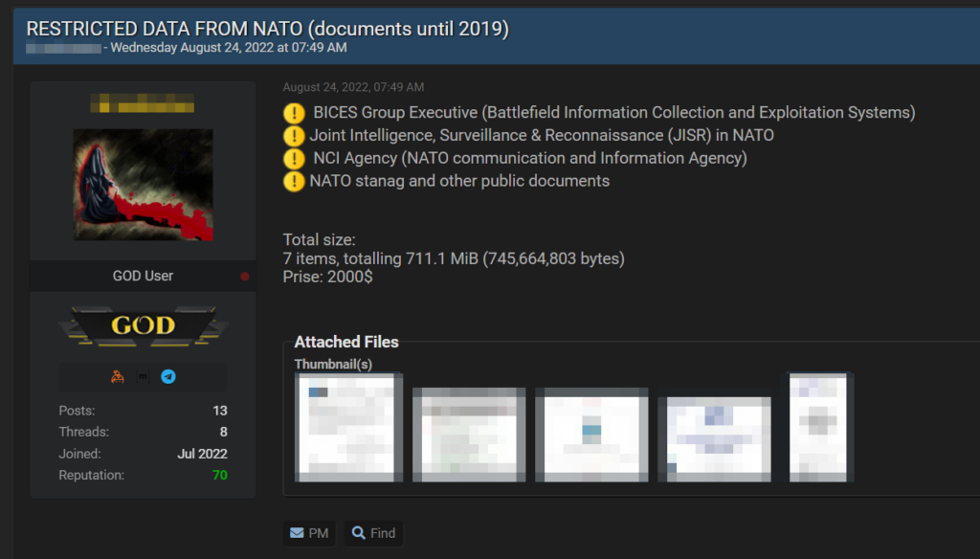Click the orange hacker-figure contact icon
Image resolution: width=980 pixels, height=559 pixels.
117,377
